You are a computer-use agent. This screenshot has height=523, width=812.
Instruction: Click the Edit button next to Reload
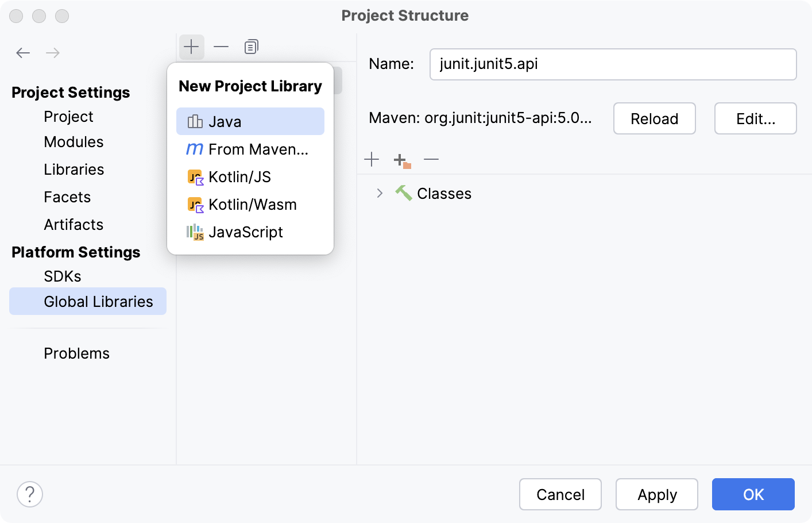point(755,118)
